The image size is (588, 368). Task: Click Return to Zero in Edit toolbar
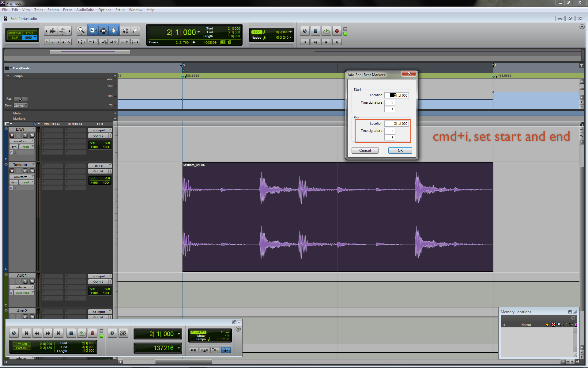pyautogui.click(x=305, y=42)
